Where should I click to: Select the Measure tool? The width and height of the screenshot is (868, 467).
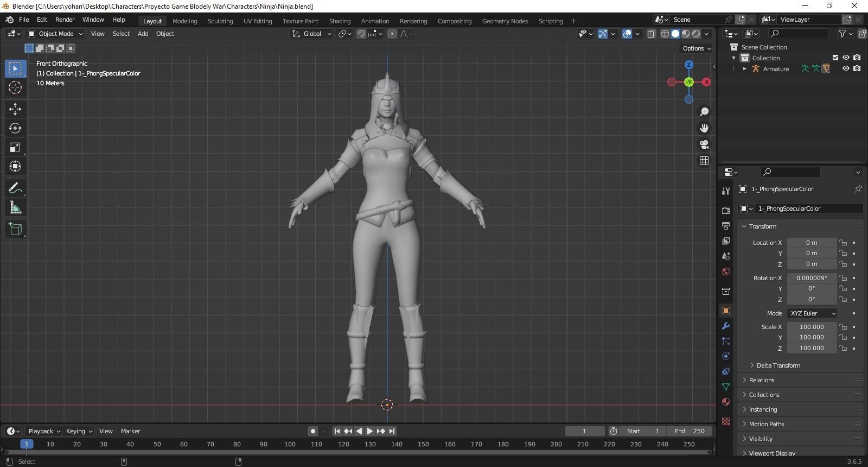coord(15,207)
